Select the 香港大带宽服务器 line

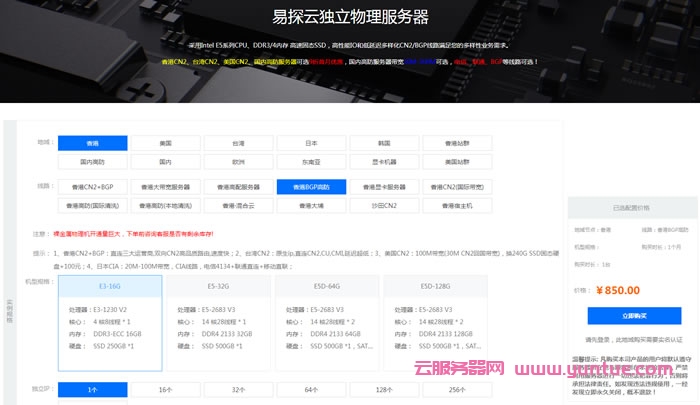pos(165,187)
